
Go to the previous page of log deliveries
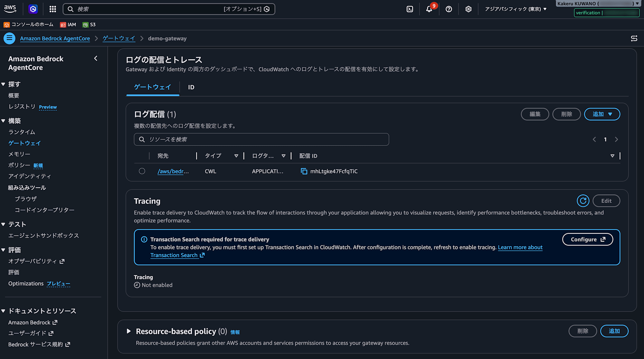594,139
